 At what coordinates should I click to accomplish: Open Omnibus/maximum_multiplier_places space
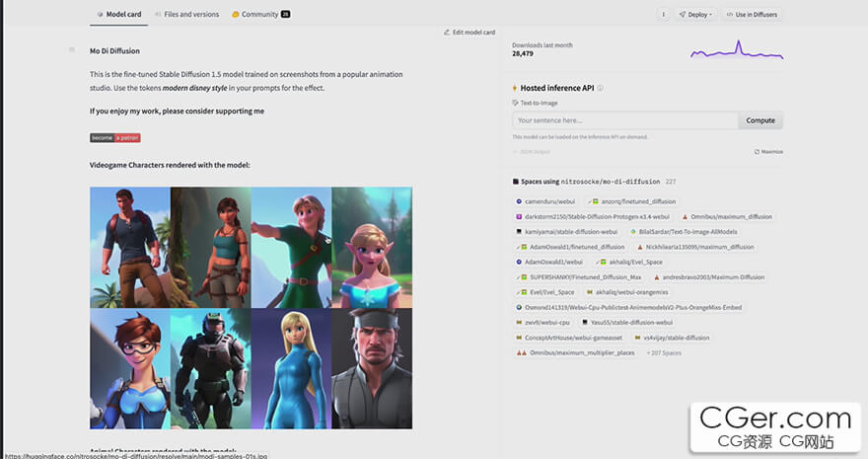point(576,352)
